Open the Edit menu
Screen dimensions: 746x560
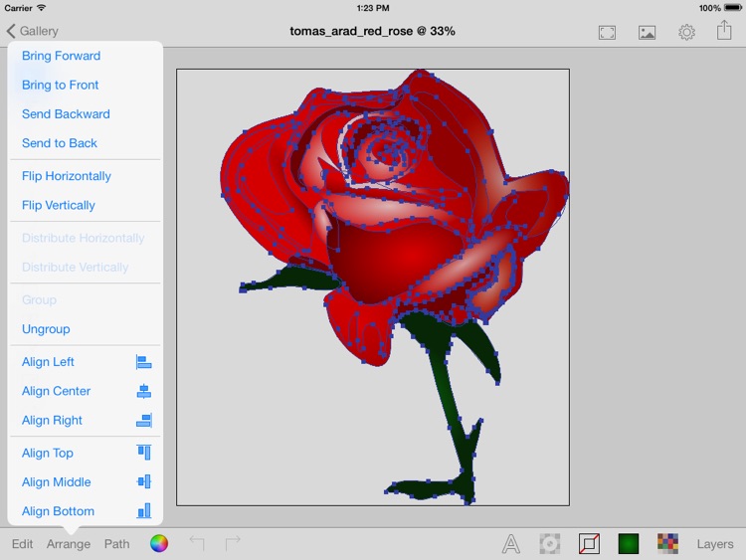pyautogui.click(x=22, y=544)
